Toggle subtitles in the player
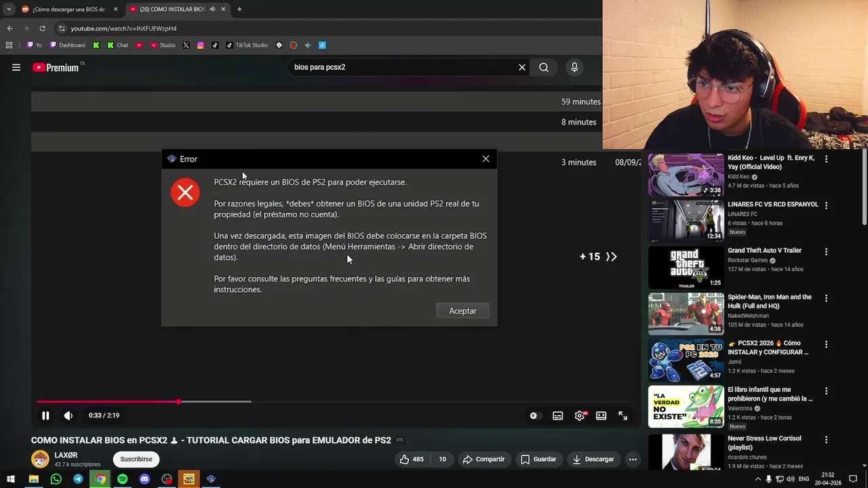This screenshot has height=488, width=868. point(557,415)
